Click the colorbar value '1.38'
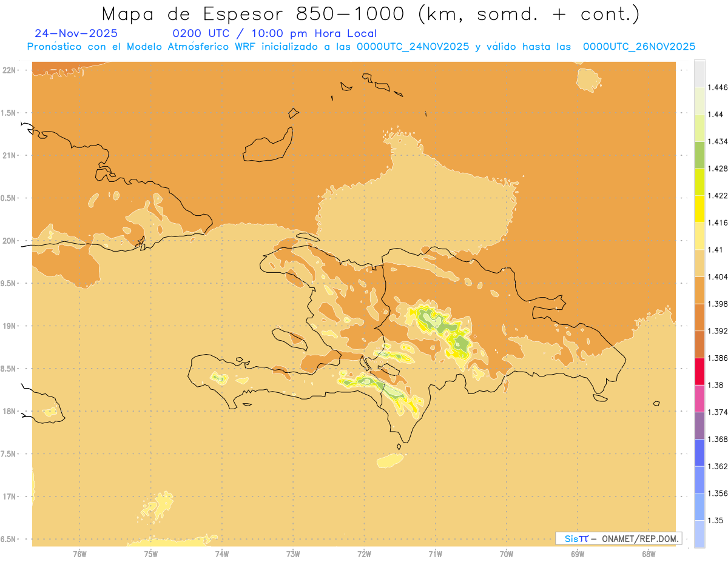728x562 pixels. [716, 385]
